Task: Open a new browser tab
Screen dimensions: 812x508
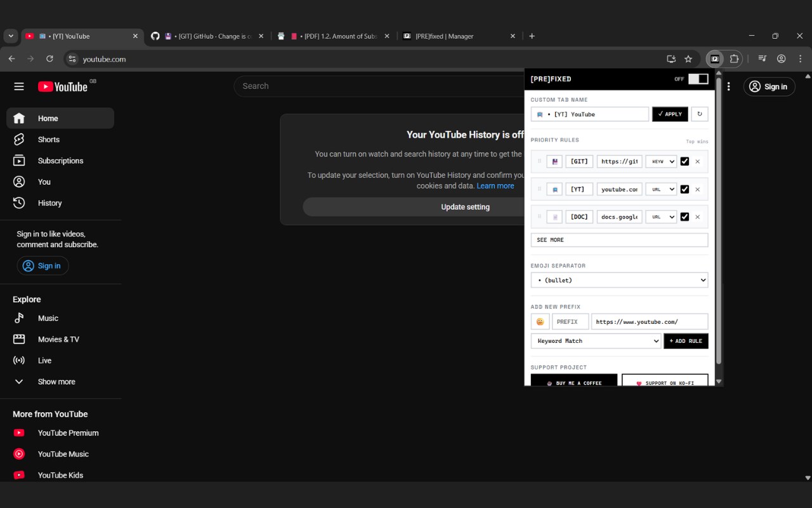Action: 532,36
